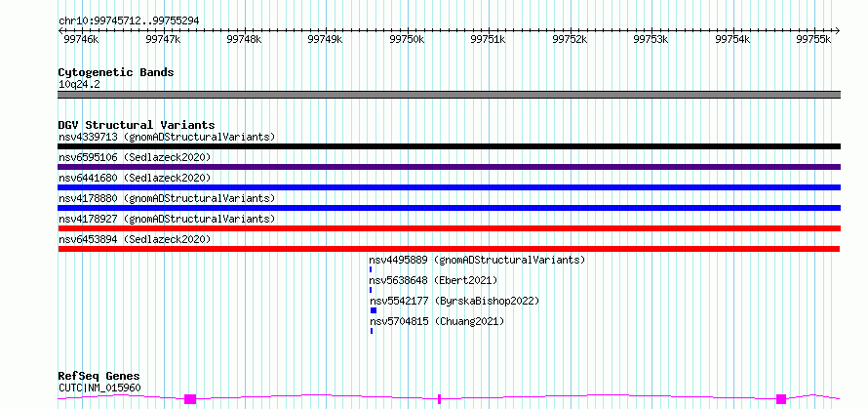Image resolution: width=868 pixels, height=409 pixels.
Task: Open the DGV Structural Variants track title
Action: (x=137, y=125)
